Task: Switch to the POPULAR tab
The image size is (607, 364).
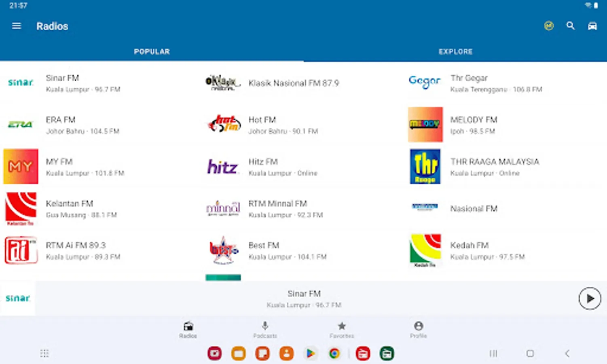Action: [x=152, y=52]
